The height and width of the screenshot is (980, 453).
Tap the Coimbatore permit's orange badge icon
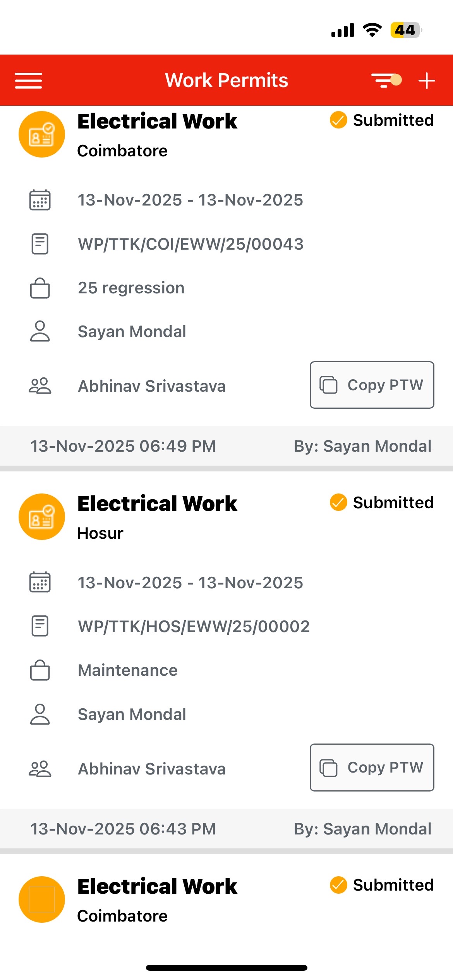(x=42, y=134)
